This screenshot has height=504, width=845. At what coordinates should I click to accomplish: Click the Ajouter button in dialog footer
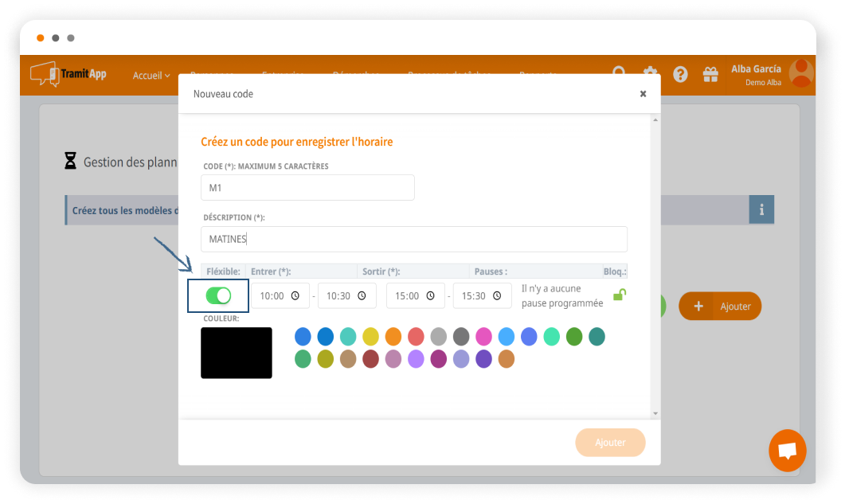610,443
